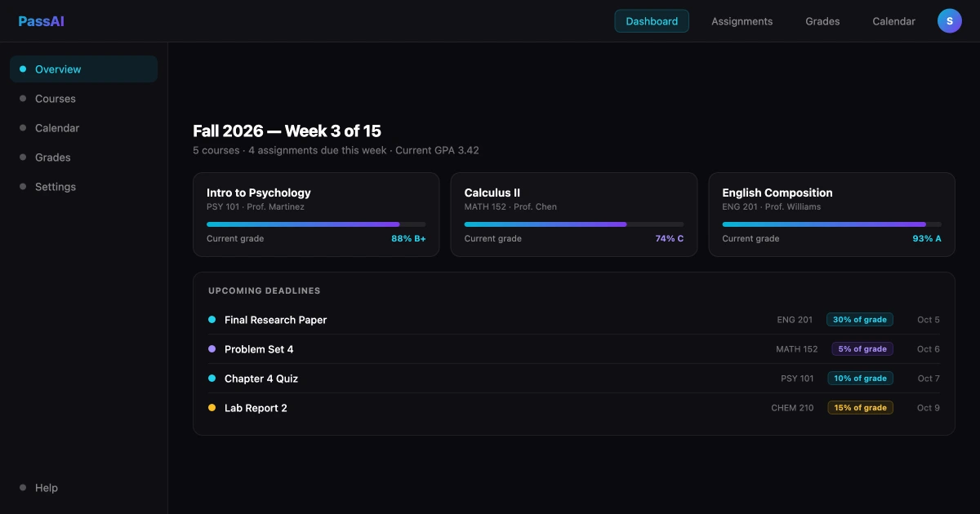The height and width of the screenshot is (514, 980).
Task: Click the PassAI logo
Action: click(x=41, y=21)
